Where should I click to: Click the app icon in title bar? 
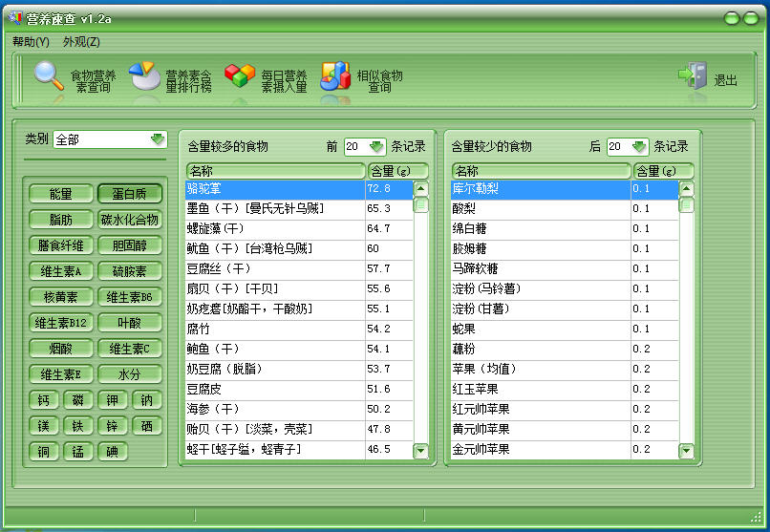pos(14,18)
